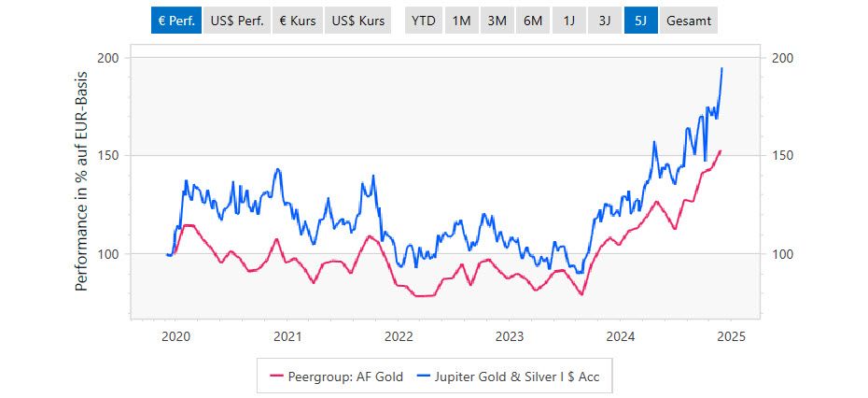Select the € Perf. performance view
This screenshot has width=868, height=398.
click(175, 21)
